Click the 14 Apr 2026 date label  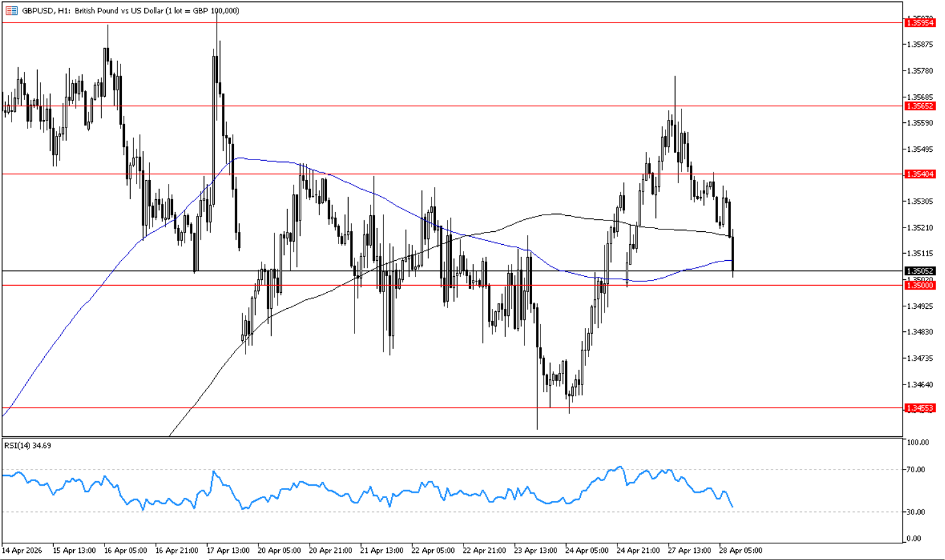[x=22, y=550]
